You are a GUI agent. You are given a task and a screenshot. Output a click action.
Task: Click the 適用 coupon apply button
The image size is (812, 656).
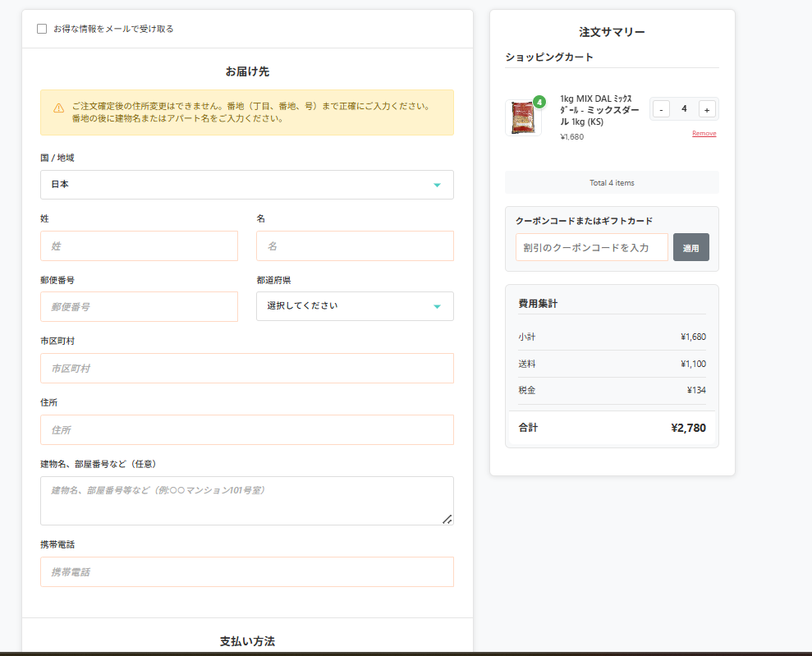[691, 246]
